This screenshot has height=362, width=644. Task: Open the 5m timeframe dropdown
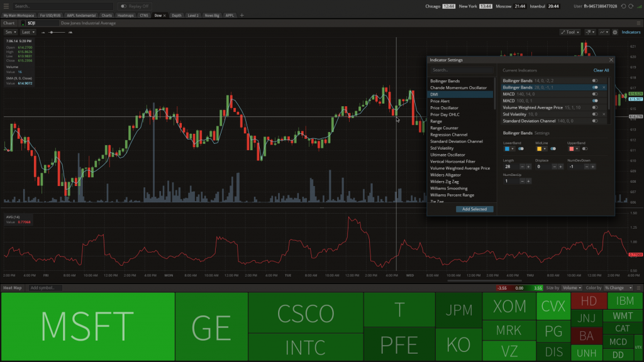click(9, 32)
